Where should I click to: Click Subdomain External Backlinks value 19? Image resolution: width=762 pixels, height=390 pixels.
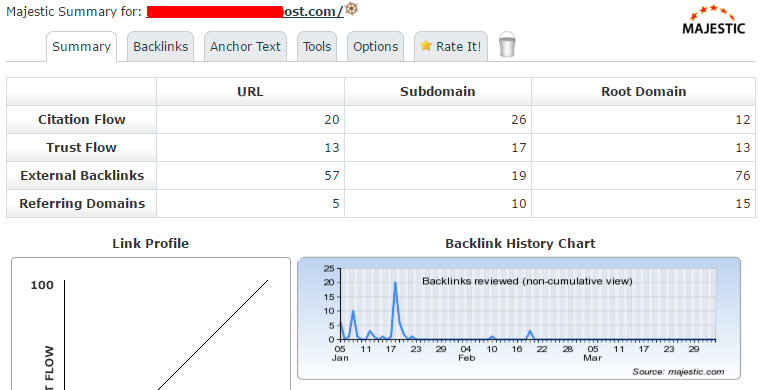[519, 176]
